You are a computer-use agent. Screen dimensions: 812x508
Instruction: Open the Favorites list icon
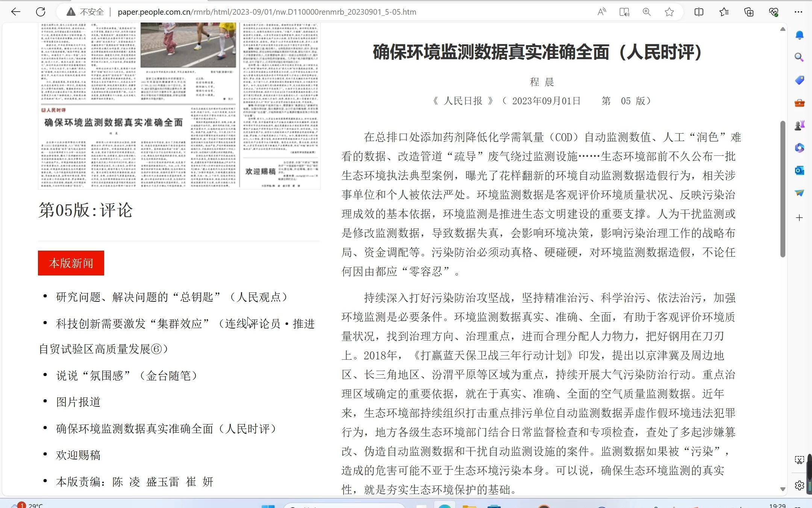tap(724, 12)
